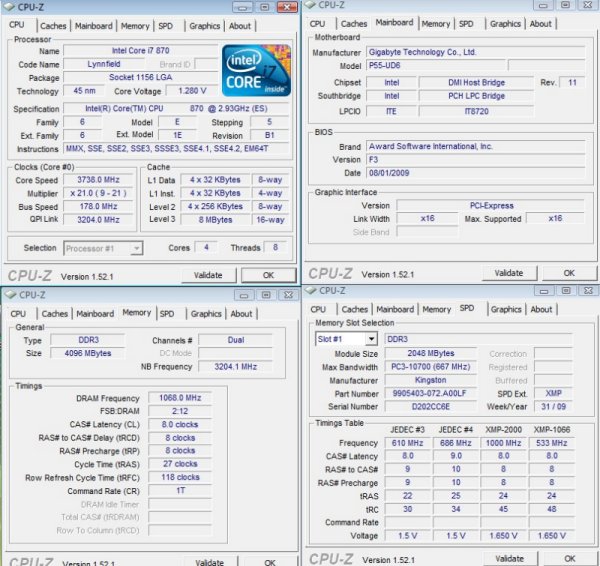The height and width of the screenshot is (566, 600).
Task: Click the Code Name value Lynnfield
Action: 104,64
